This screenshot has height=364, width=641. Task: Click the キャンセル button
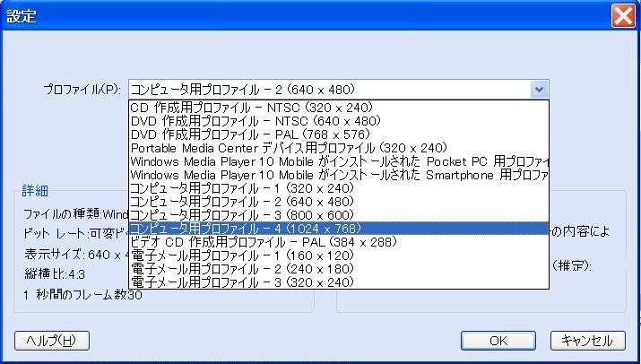click(x=586, y=341)
